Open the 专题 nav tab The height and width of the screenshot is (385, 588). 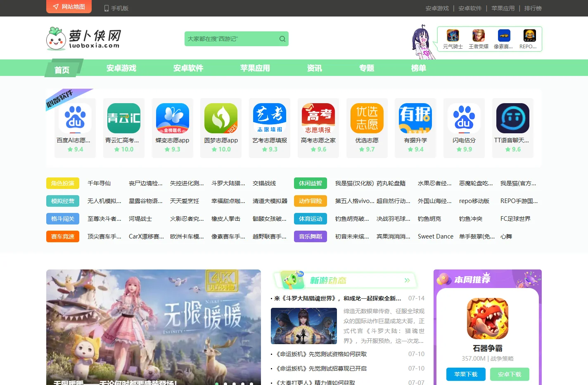coord(367,68)
